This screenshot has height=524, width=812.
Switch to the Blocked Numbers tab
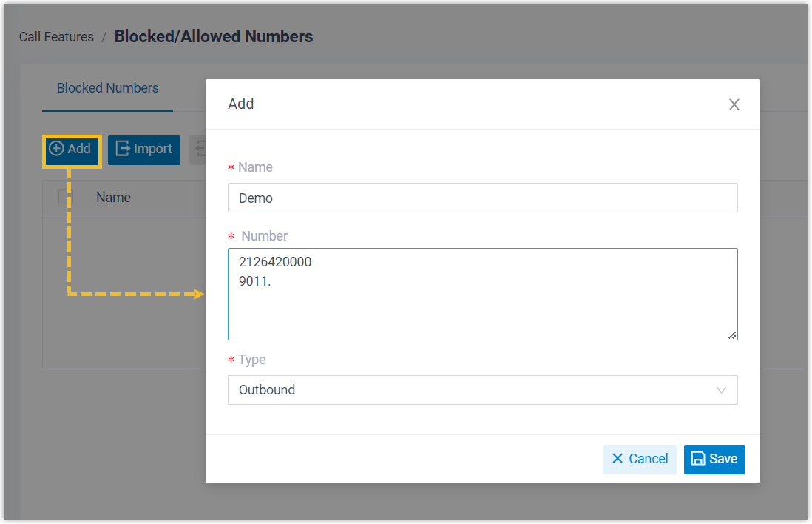108,88
